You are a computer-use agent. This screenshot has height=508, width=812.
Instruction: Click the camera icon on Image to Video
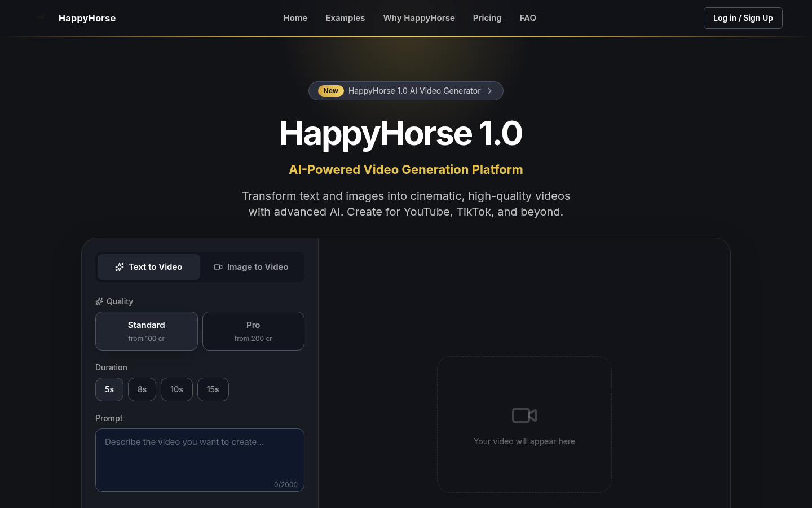pyautogui.click(x=218, y=267)
